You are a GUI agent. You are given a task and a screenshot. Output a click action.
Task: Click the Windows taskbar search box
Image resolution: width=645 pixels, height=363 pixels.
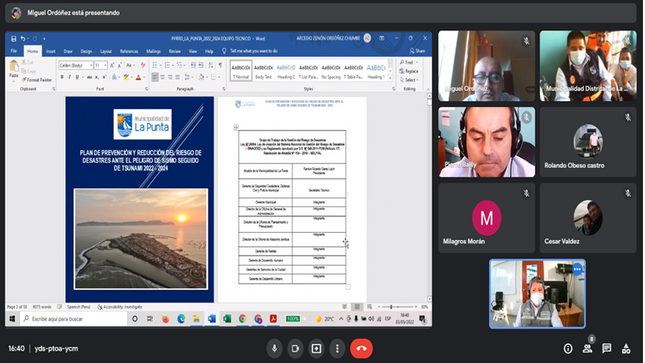74,319
